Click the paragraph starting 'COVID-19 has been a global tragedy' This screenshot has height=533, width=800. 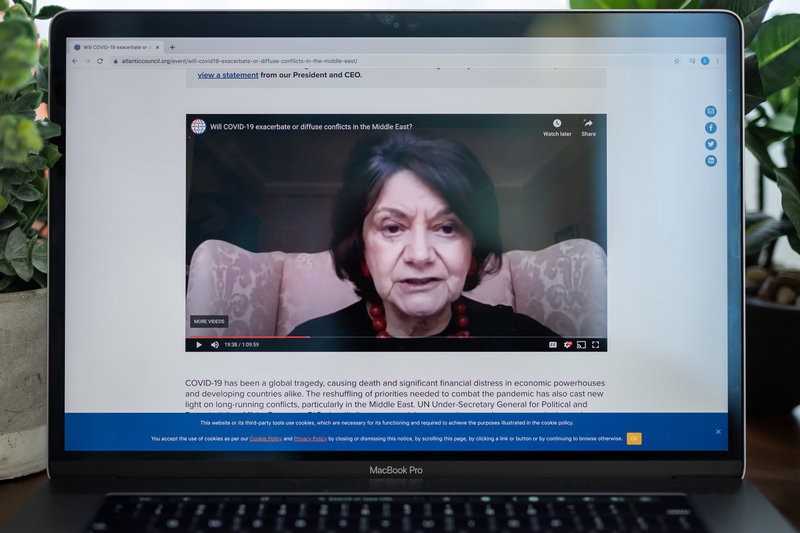[x=394, y=397]
